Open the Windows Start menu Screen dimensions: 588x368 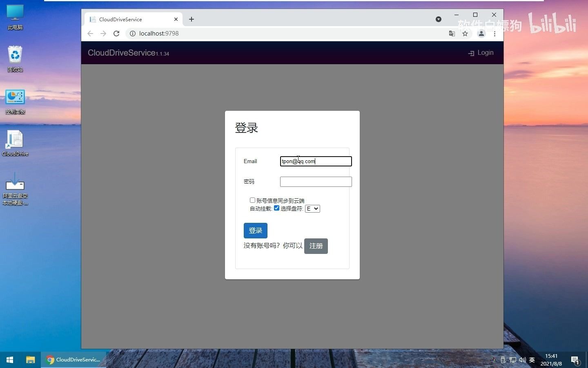(10, 360)
